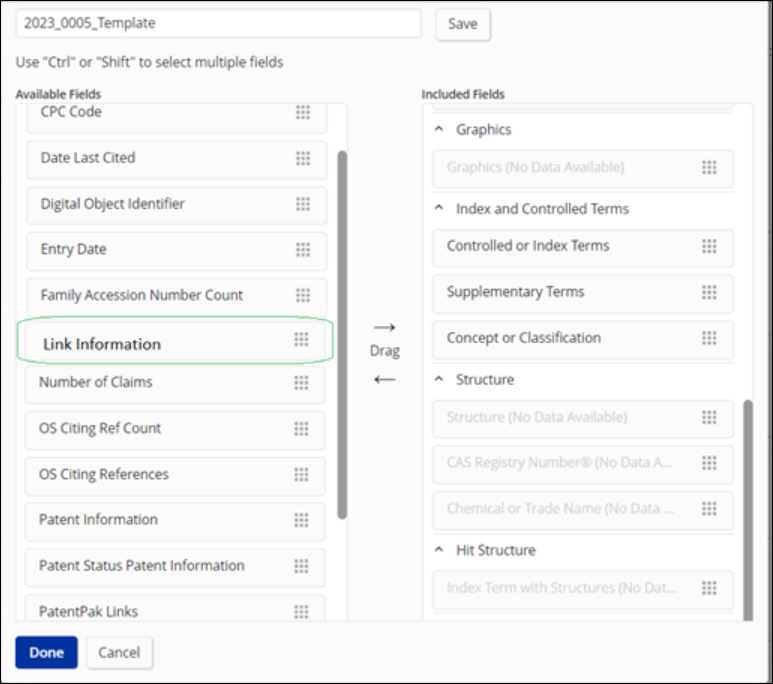Click the Supplementary Terms grip icon
The image size is (773, 684).
tap(709, 292)
